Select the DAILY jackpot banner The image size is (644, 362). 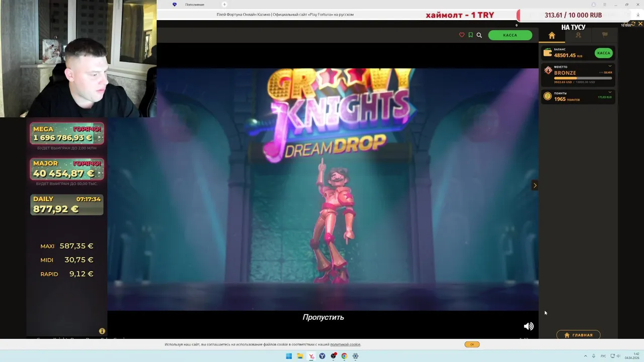(x=67, y=205)
